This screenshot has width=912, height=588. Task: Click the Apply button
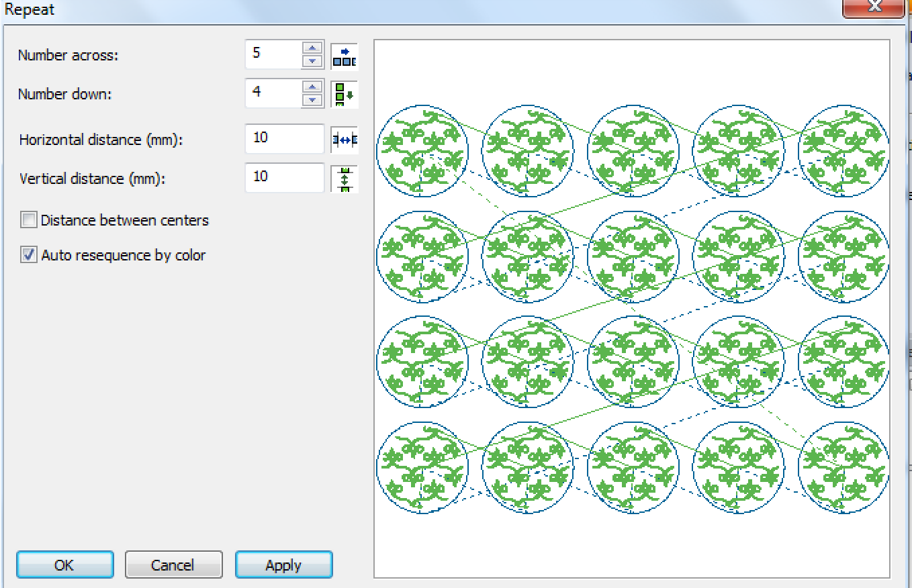pyautogui.click(x=283, y=565)
